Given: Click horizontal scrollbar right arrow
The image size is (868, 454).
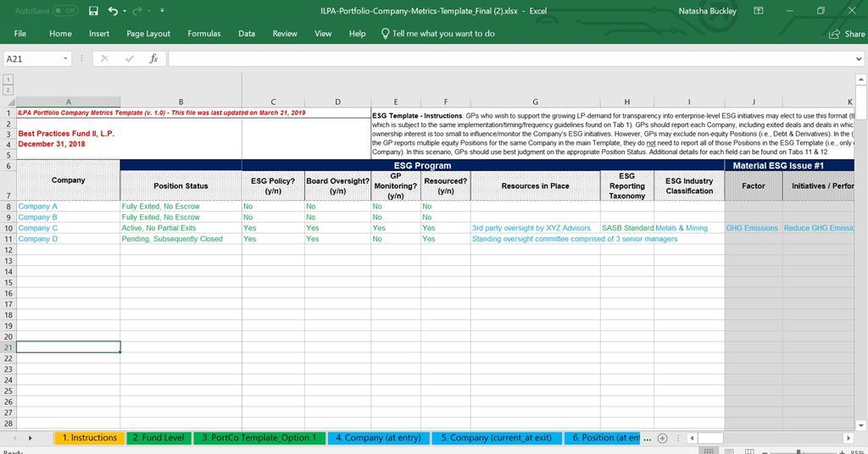Looking at the screenshot, I should [848, 438].
